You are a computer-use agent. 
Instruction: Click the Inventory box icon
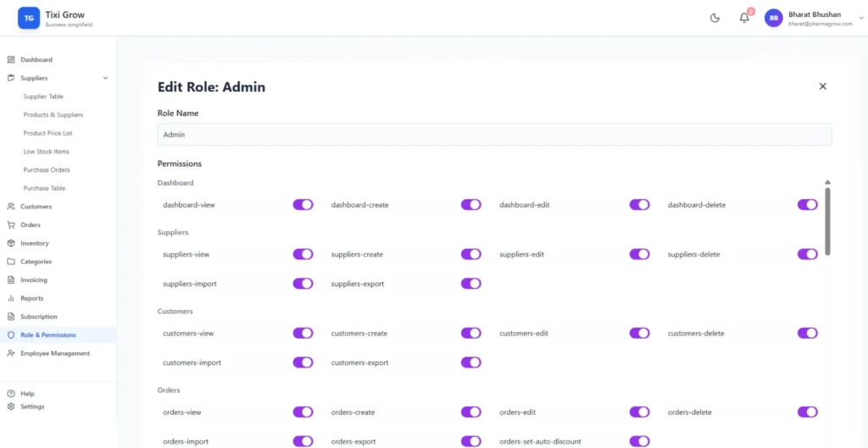point(11,244)
